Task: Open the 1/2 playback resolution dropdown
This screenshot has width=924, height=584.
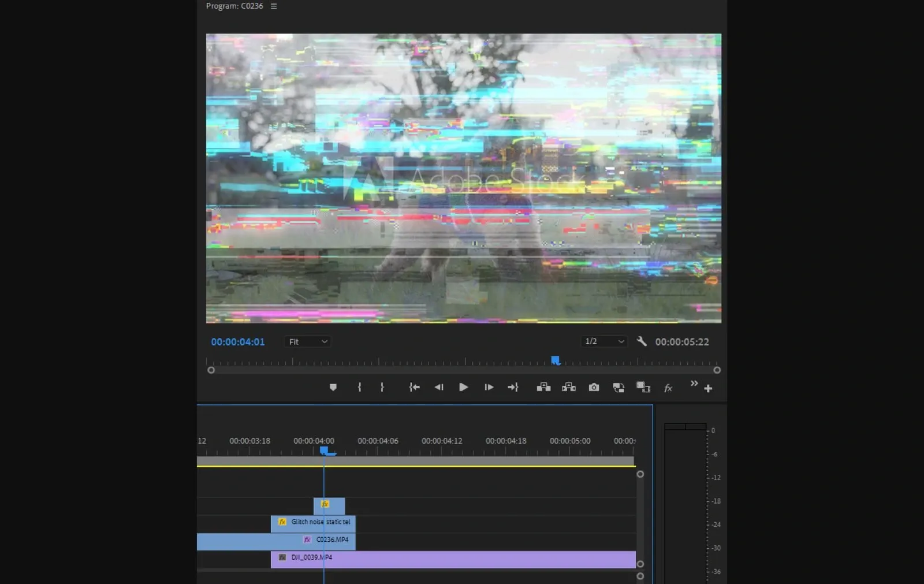Action: [603, 341]
